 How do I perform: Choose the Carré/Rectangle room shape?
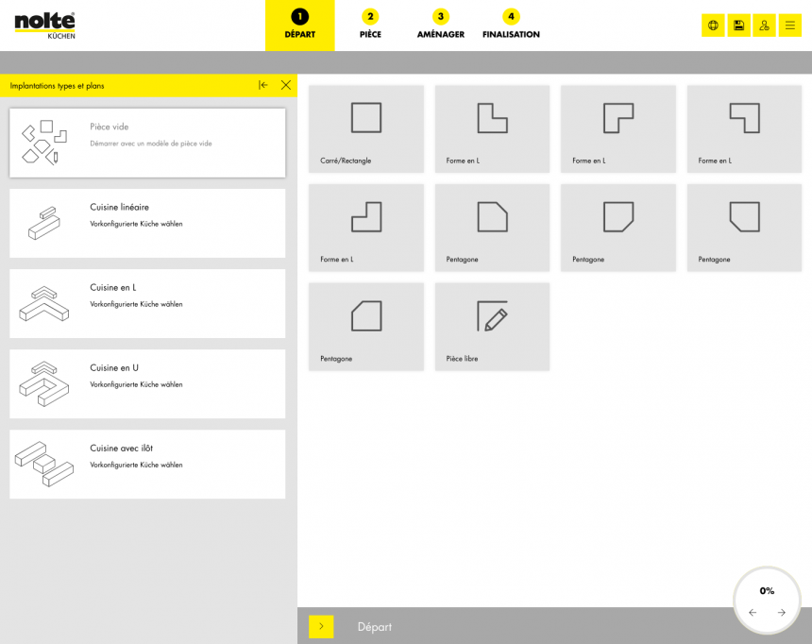pos(365,128)
